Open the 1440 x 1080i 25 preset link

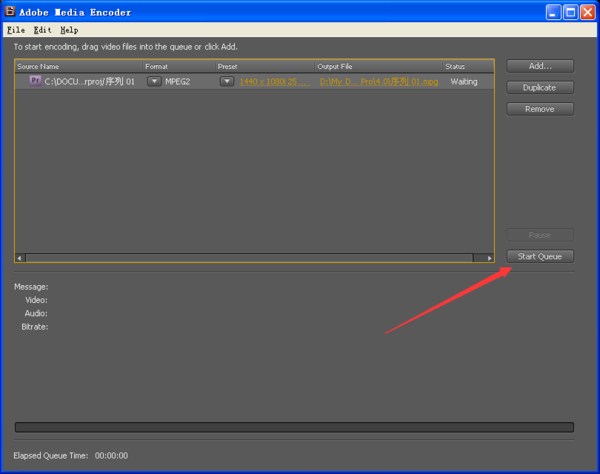pos(275,81)
